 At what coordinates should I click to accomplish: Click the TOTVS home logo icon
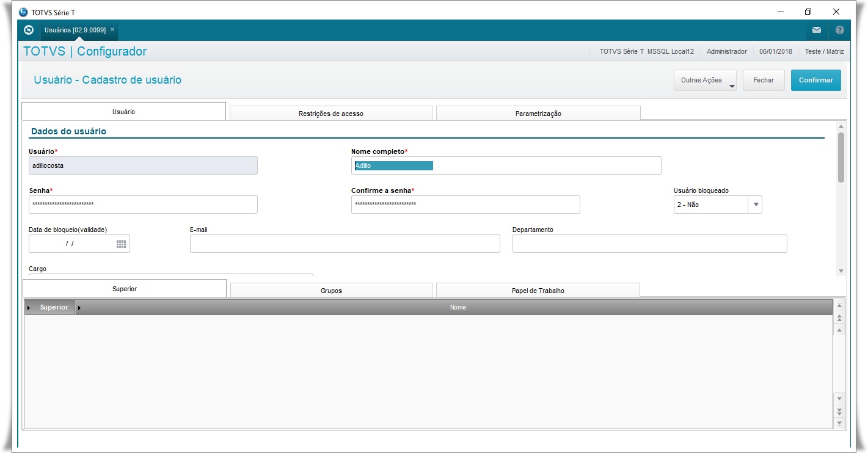(x=29, y=30)
